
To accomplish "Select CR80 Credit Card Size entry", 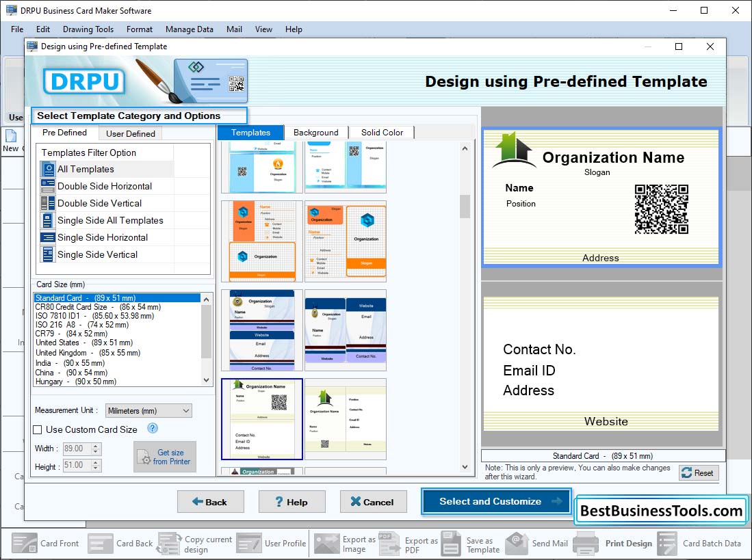I will tap(116, 307).
